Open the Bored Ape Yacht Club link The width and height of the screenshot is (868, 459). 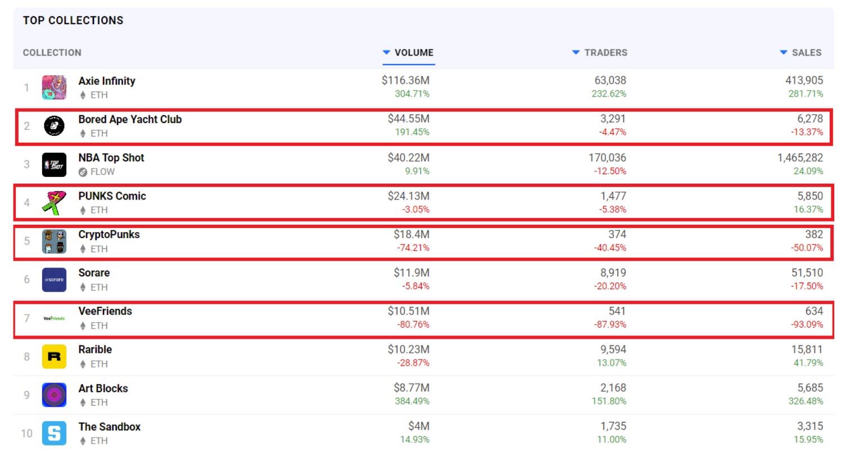[x=130, y=119]
